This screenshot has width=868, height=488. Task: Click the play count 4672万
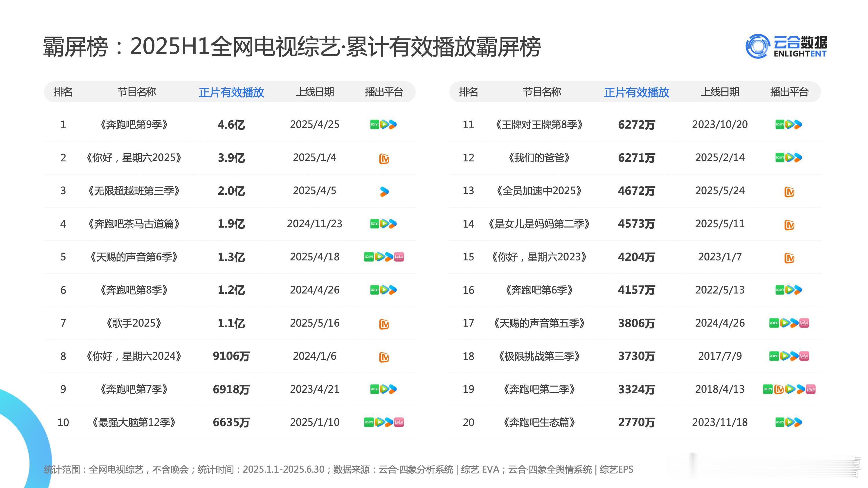coord(637,191)
